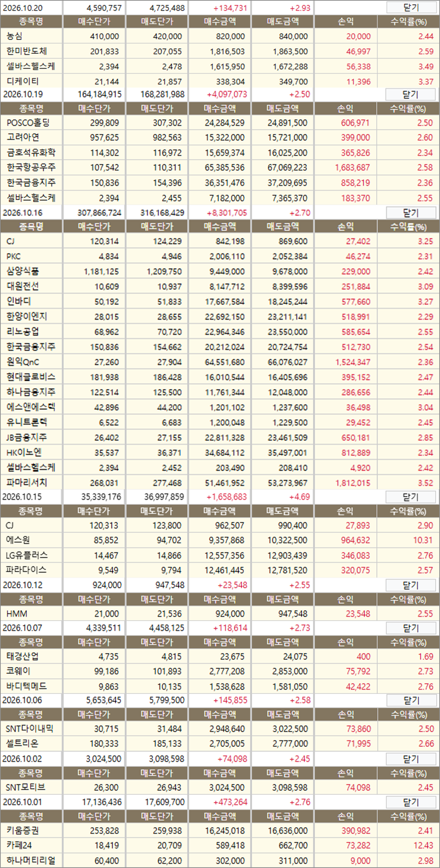Select the 인바디 row name
Image resolution: width=440 pixels, height=868 pixels.
pos(19,301)
